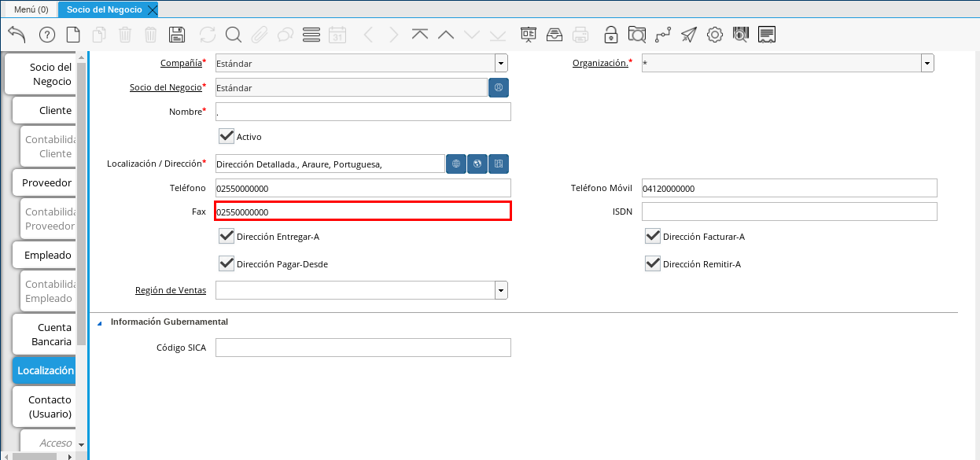This screenshot has height=460, width=980.
Task: Click globe icon next to Localización field
Action: pyautogui.click(x=456, y=164)
